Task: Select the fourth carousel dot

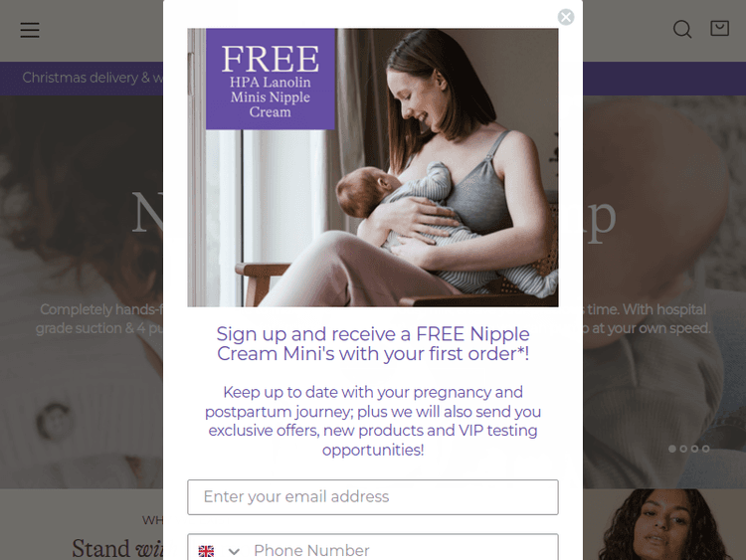Action: pyautogui.click(x=705, y=449)
